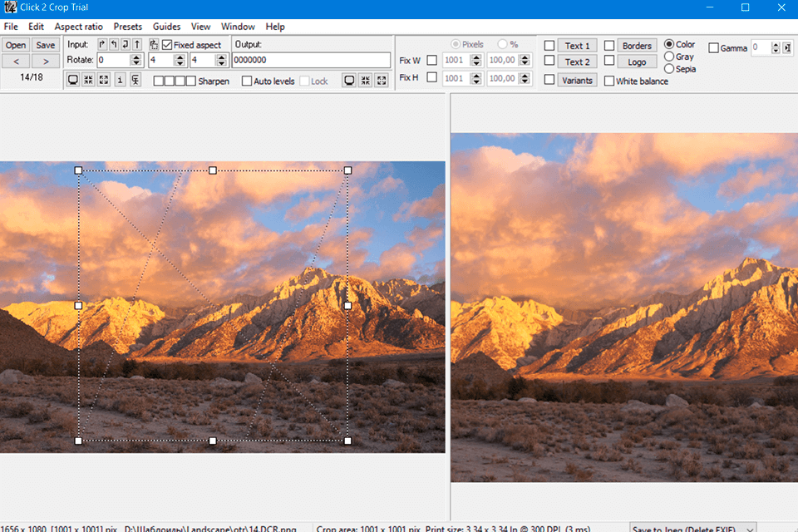Click the Save button

[45, 45]
